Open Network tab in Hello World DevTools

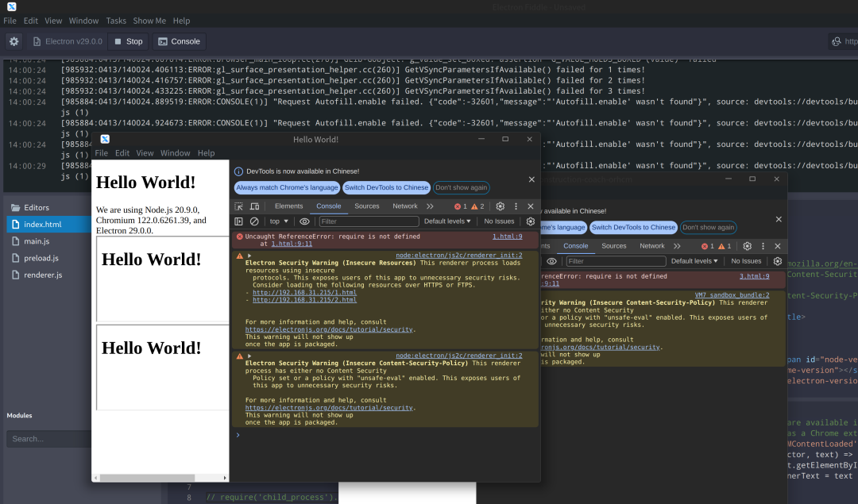click(x=405, y=206)
